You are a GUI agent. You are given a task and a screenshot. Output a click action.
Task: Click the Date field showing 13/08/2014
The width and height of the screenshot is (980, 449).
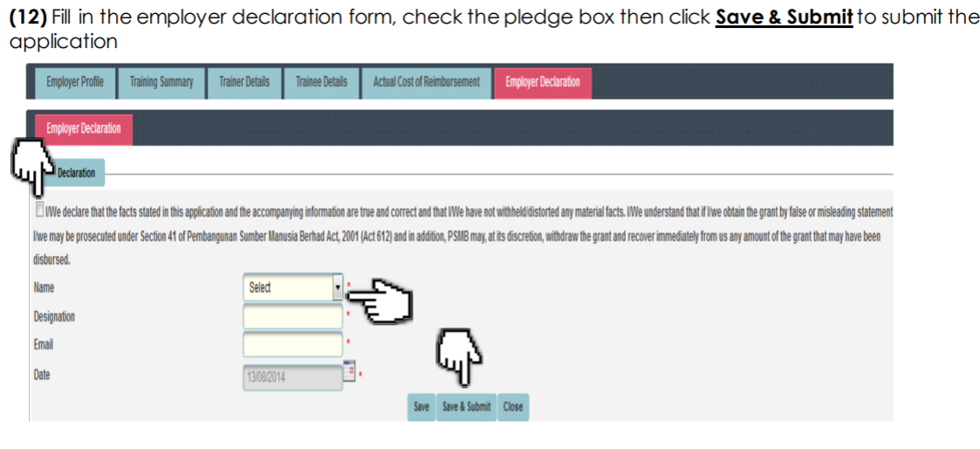(x=293, y=377)
